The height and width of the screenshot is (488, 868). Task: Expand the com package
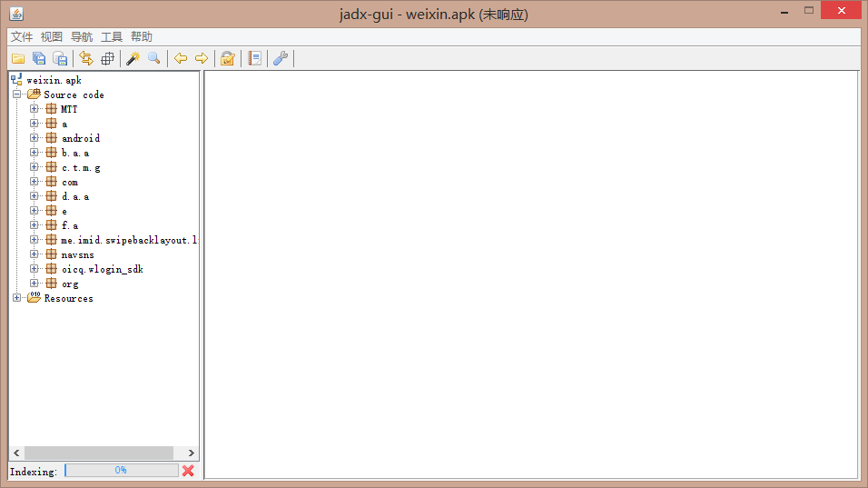tap(35, 181)
